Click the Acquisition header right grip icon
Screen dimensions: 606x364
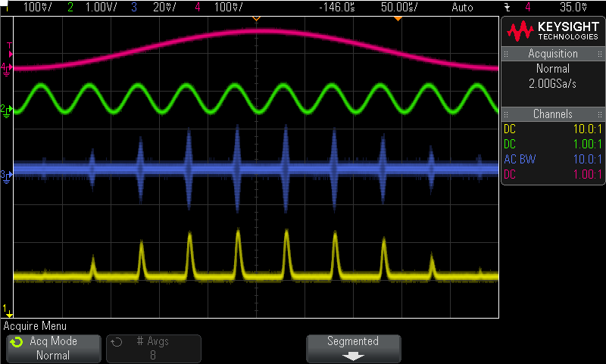(x=600, y=54)
